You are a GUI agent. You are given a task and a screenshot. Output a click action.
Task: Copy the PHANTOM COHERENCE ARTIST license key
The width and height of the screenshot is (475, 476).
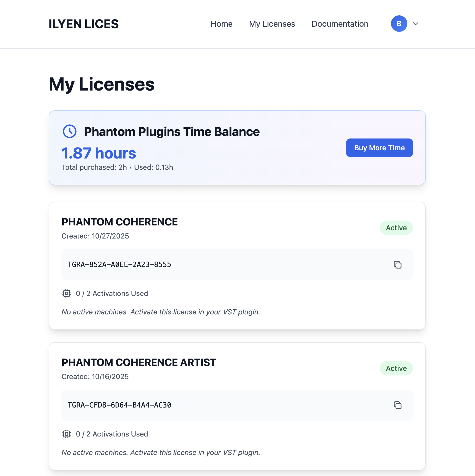(397, 405)
